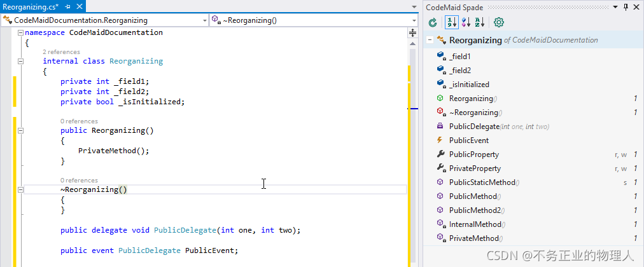Pin the Reorganizing.cs tab
This screenshot has height=267, width=644.
point(67,6)
